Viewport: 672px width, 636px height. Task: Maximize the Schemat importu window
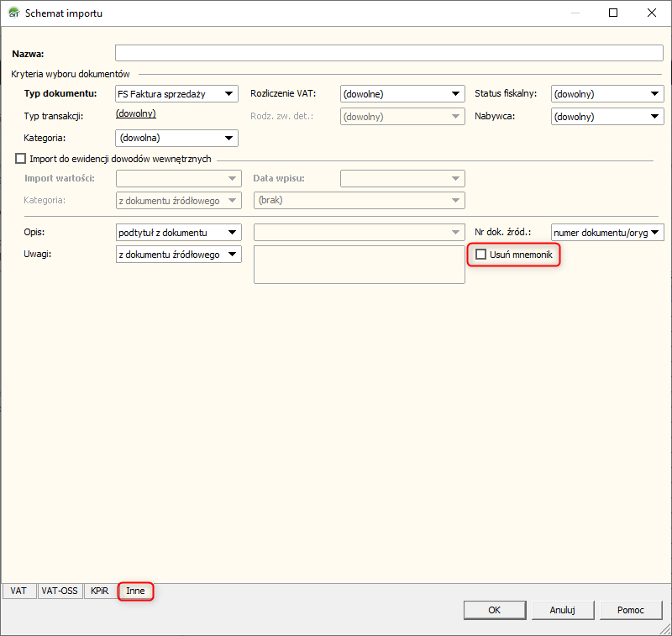[x=613, y=13]
